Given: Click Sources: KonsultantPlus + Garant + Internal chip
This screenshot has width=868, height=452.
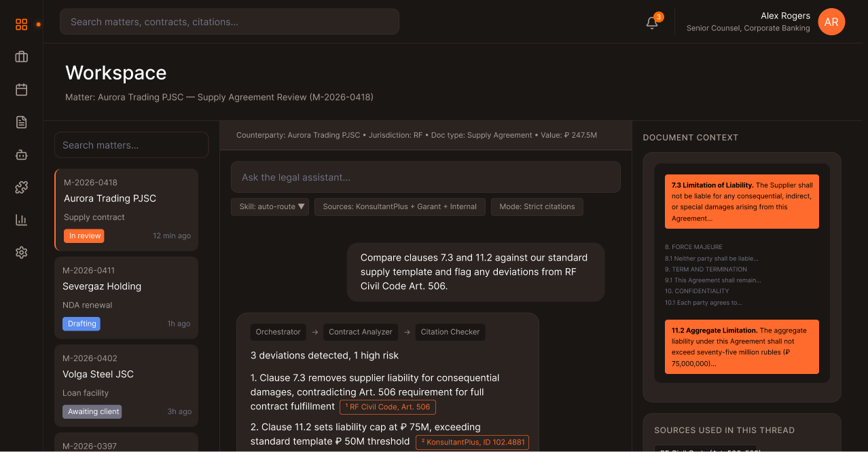Looking at the screenshot, I should 400,207.
